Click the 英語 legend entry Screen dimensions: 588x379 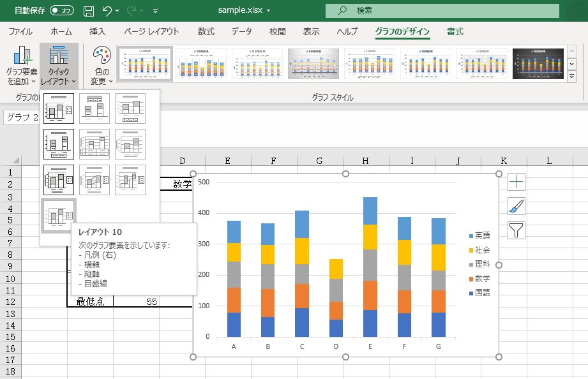482,235
